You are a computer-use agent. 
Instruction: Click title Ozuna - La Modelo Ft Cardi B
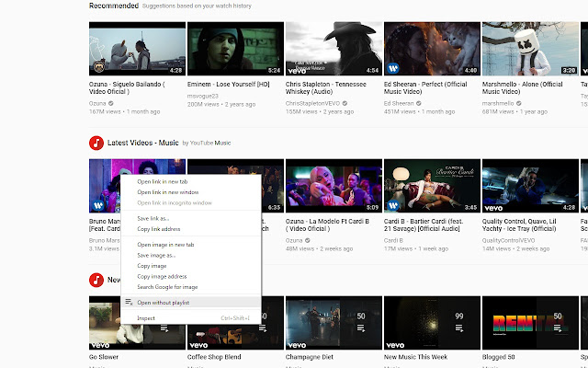point(329,224)
